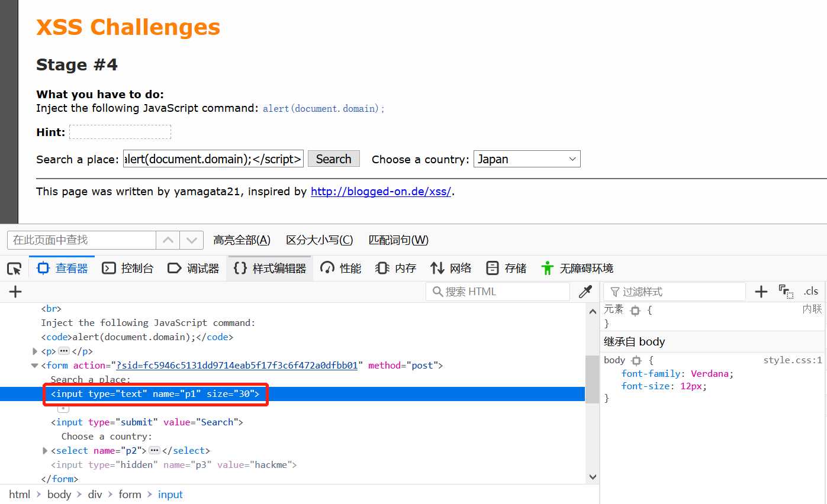Toggle Highlight All (高亮全部)
Viewport: 827px width, 504px height.
coord(242,240)
